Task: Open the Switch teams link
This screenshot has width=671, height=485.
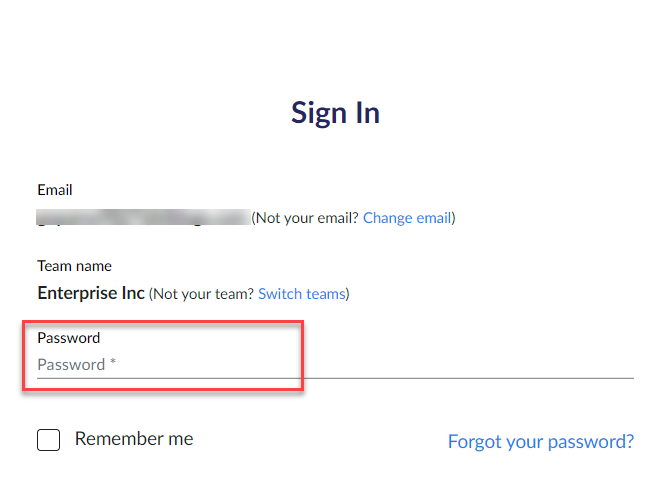Action: click(302, 294)
